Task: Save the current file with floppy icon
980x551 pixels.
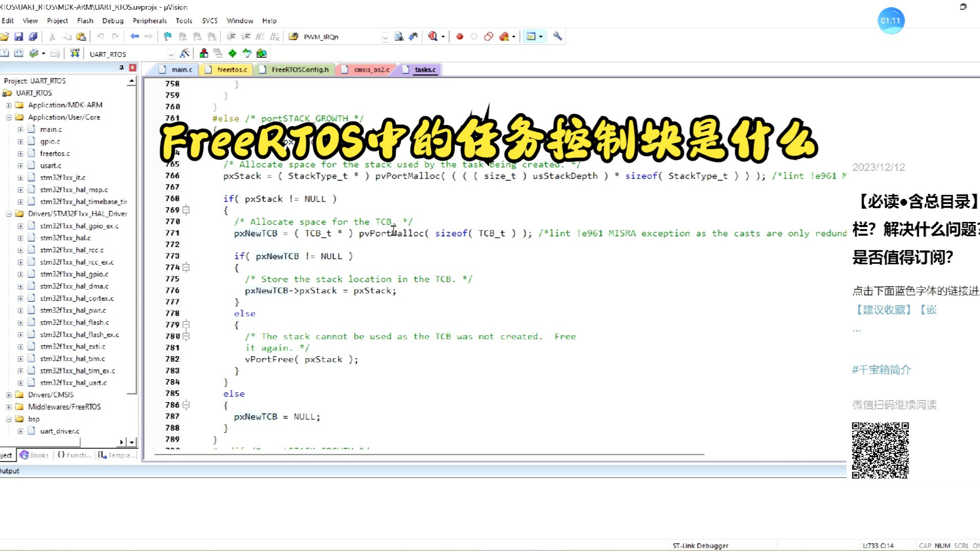Action: [19, 36]
